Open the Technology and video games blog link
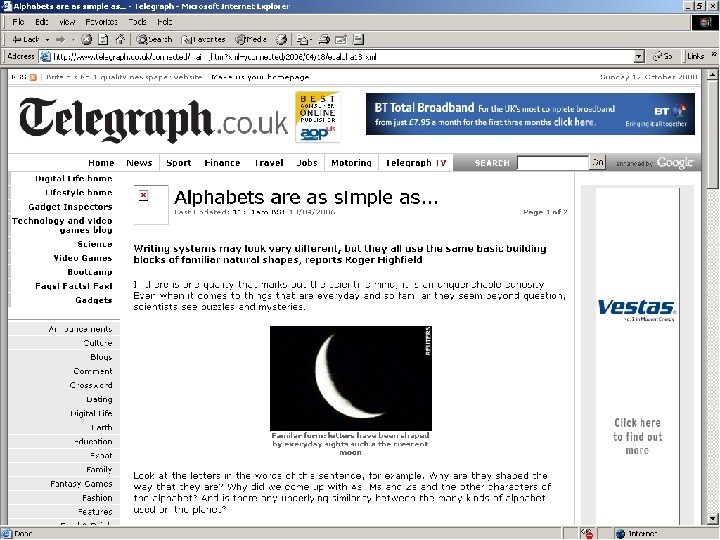The width and height of the screenshot is (720, 540). click(x=62, y=225)
